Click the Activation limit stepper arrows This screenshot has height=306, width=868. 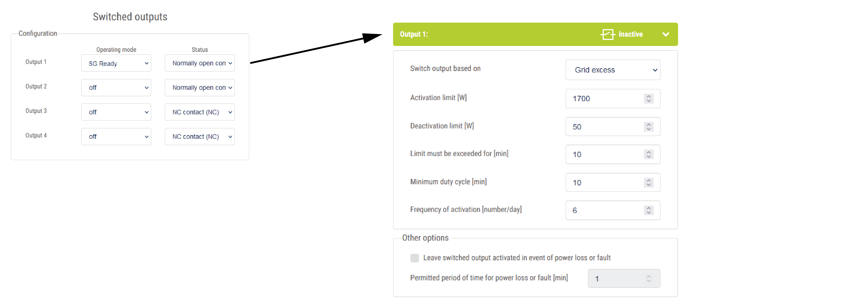coord(649,99)
